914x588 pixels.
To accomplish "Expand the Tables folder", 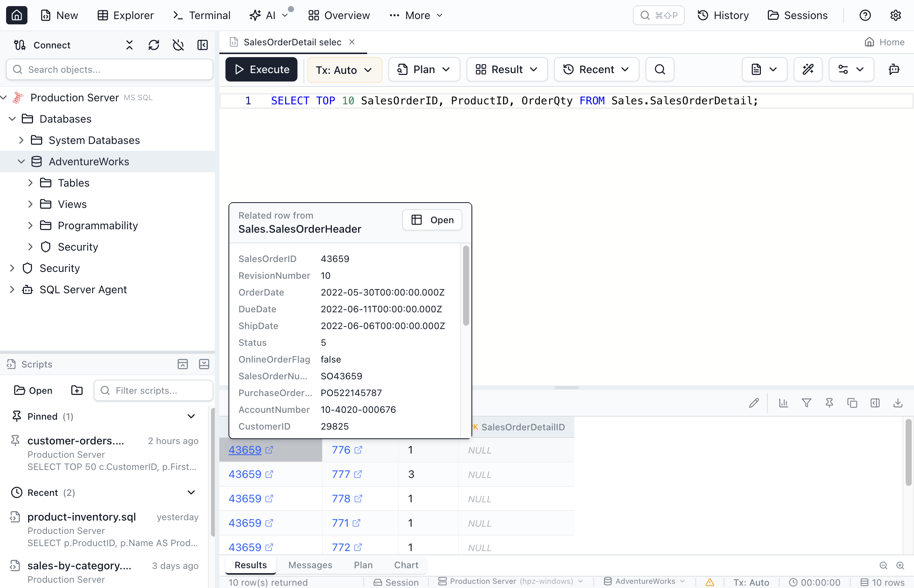I will 30,183.
